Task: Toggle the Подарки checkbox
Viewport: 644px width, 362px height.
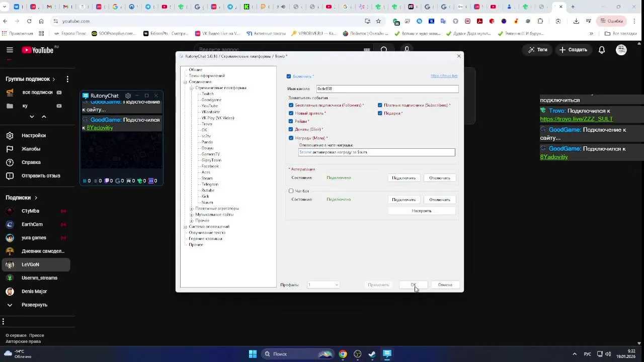Action: 380,113
